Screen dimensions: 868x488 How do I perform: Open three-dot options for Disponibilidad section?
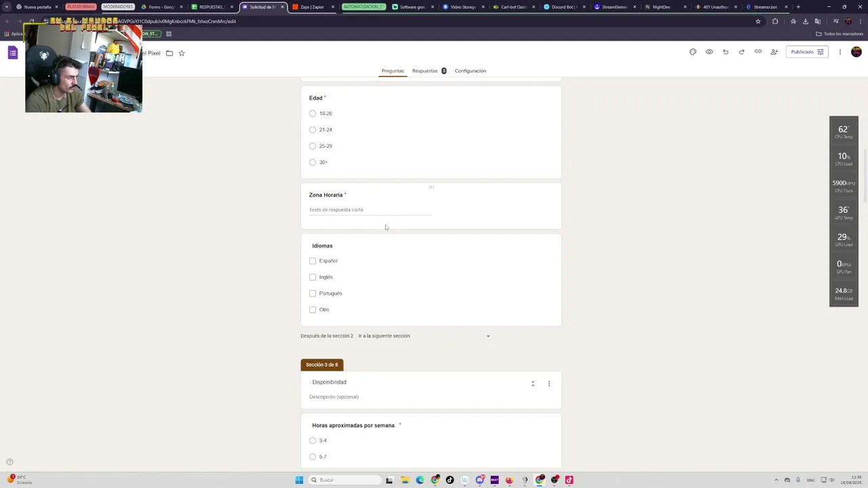pyautogui.click(x=549, y=384)
